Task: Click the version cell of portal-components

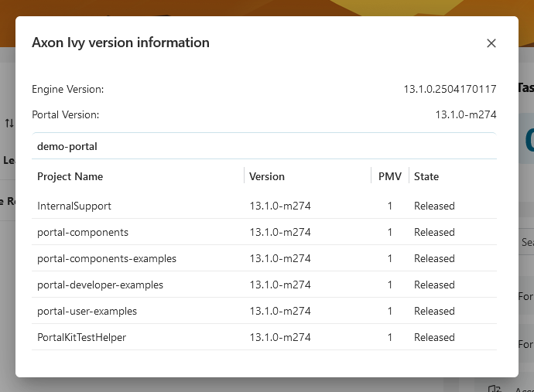Action: [280, 232]
